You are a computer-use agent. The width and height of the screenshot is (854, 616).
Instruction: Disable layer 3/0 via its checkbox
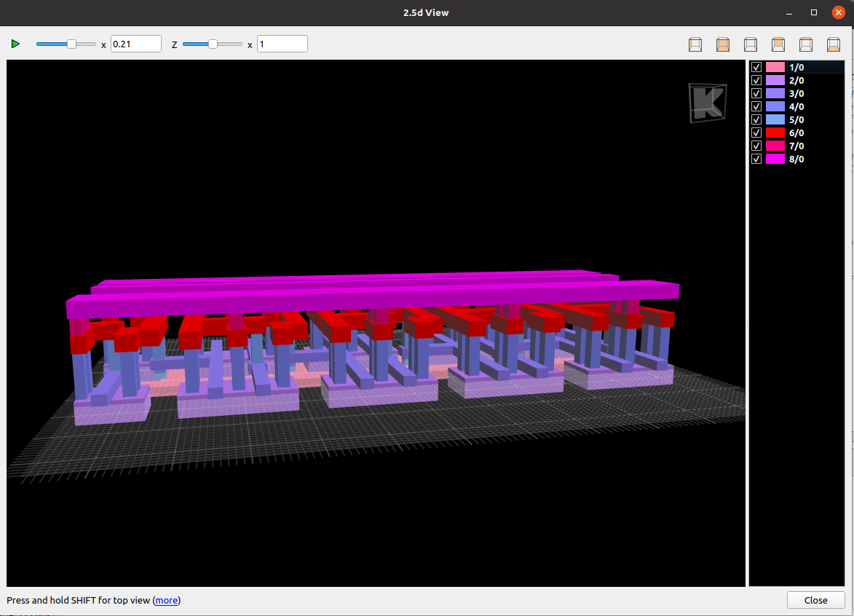[756, 93]
